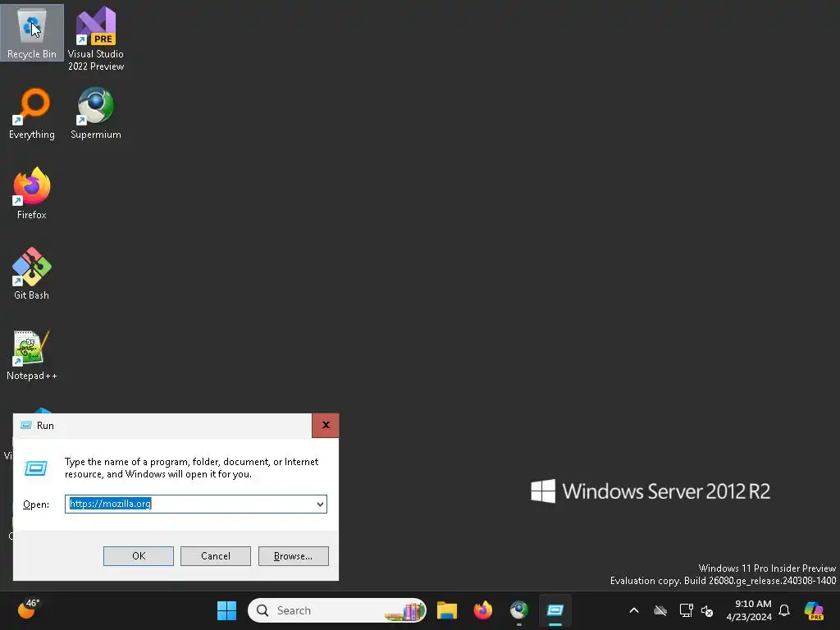The height and width of the screenshot is (630, 840).
Task: Click Cancel in the Run dialog
Action: click(216, 556)
